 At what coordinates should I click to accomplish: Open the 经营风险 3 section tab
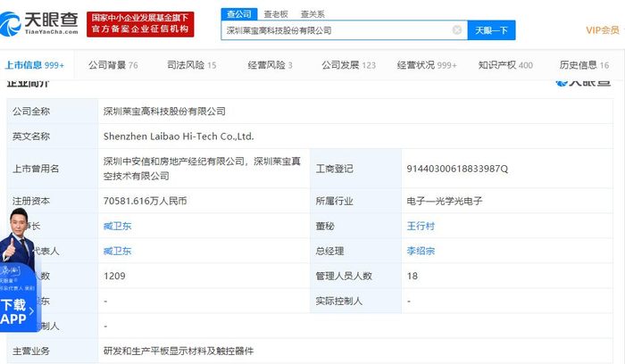click(x=270, y=65)
